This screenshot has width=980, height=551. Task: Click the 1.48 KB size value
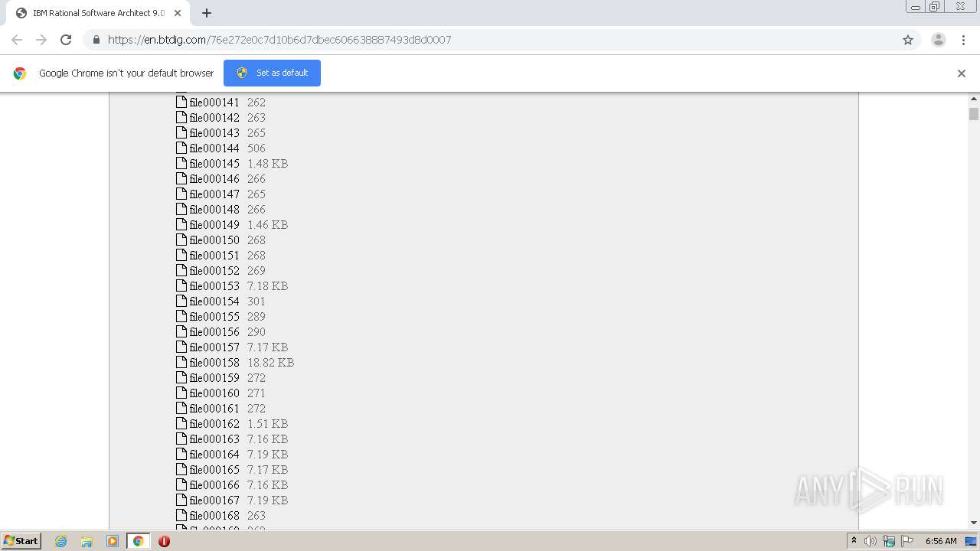tap(267, 164)
